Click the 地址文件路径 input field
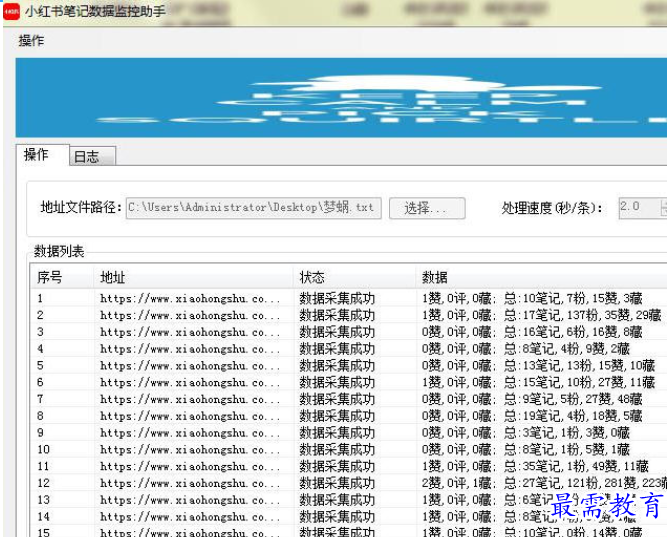The width and height of the screenshot is (672, 537). click(253, 208)
